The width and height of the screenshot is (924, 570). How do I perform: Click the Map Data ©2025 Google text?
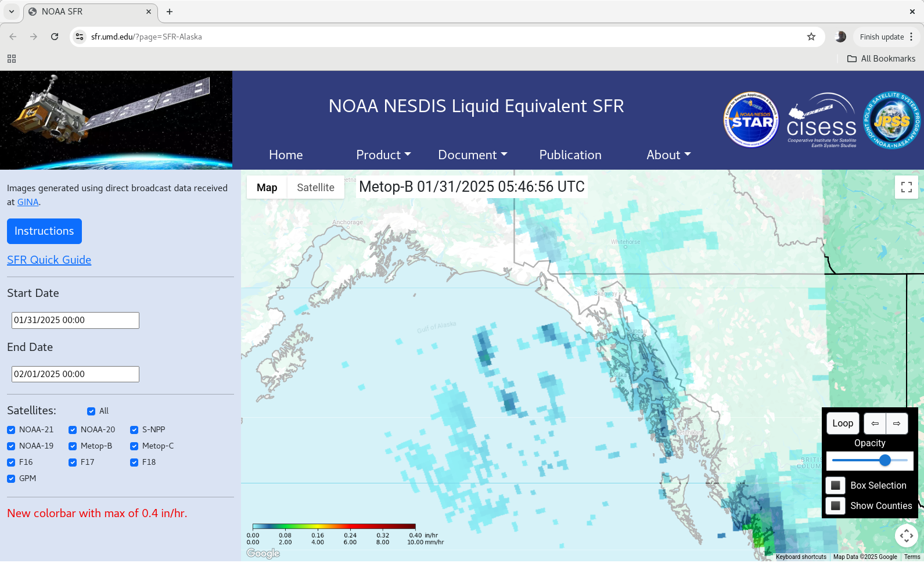[865, 557]
